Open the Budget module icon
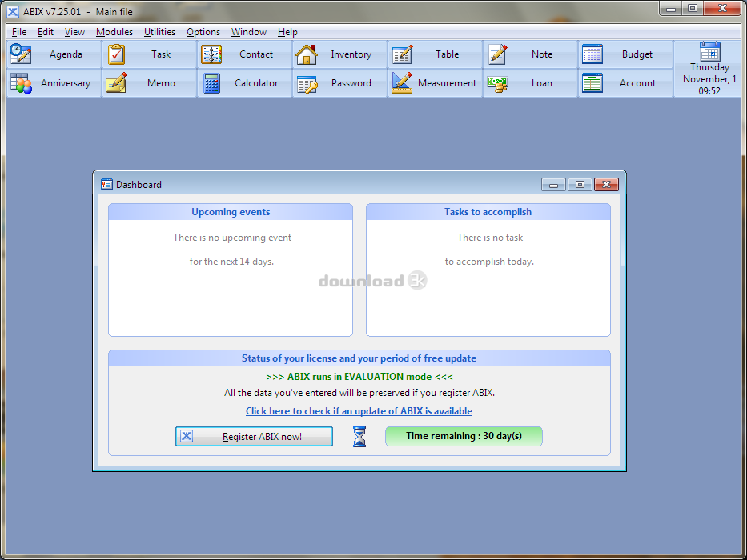 (x=592, y=54)
